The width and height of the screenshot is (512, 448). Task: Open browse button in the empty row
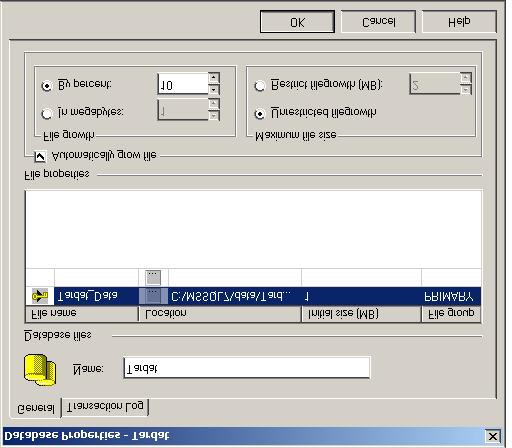click(x=153, y=277)
